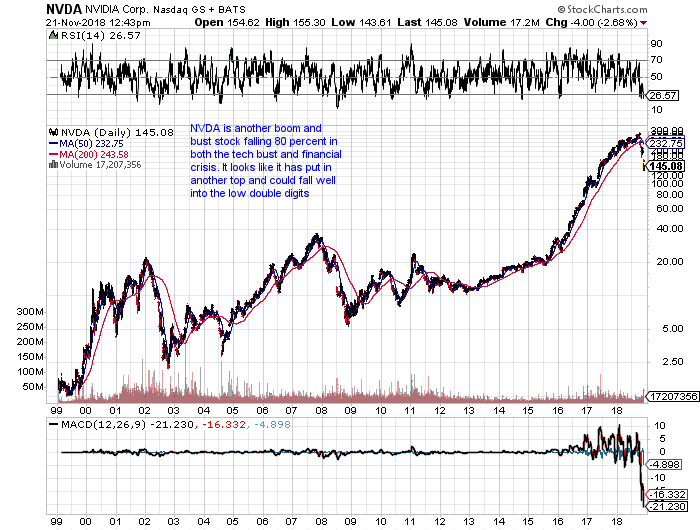The image size is (700, 530).
Task: Click 'NVIDIA Corp.' company name in the header
Action: pos(118,9)
